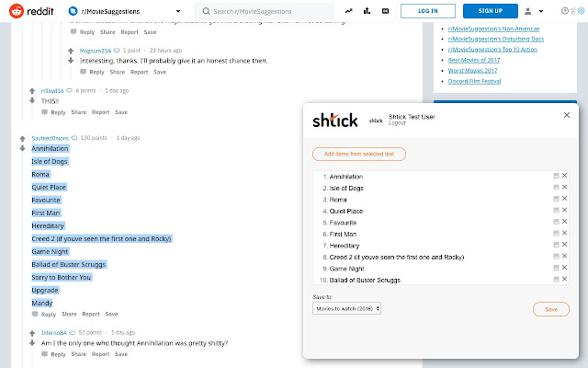Open rrlloyd16's user profile

pyautogui.click(x=52, y=91)
